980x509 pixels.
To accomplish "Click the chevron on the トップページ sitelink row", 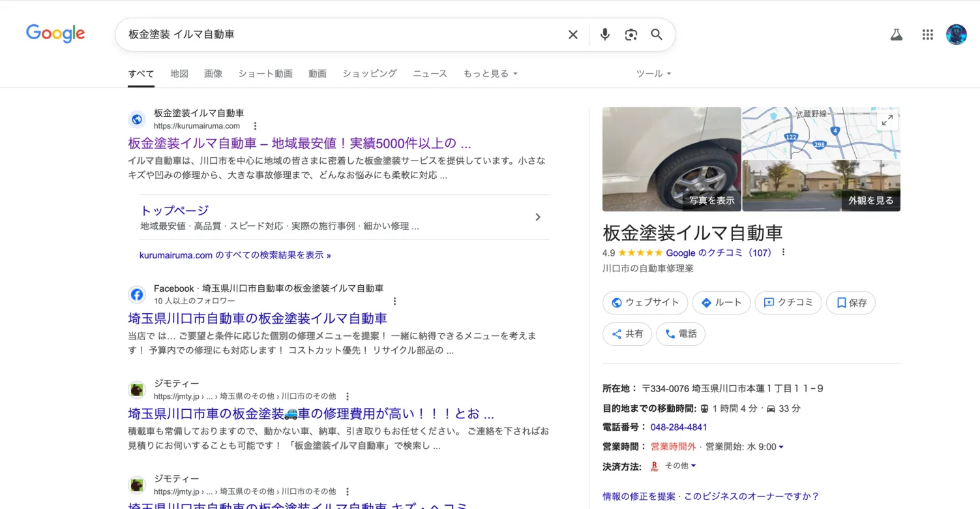I will [538, 217].
